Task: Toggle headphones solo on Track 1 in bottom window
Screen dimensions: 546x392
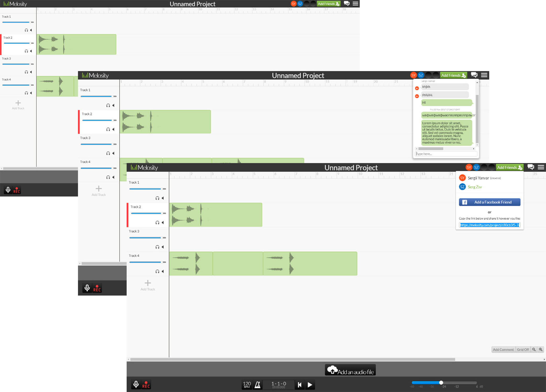Action: coord(157,198)
